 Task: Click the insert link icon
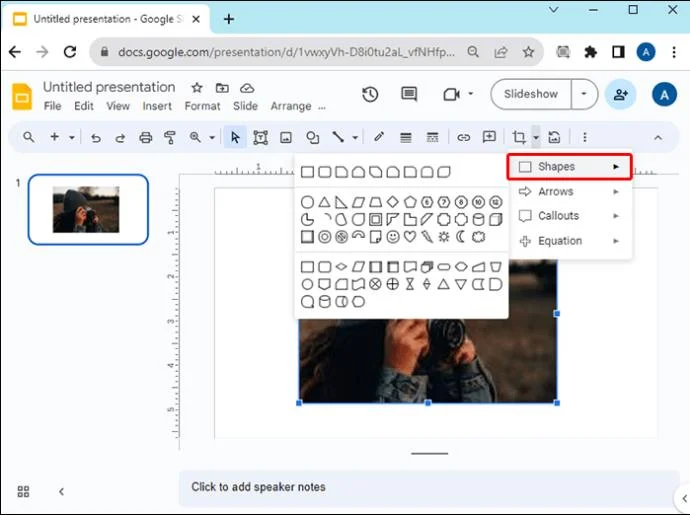point(464,137)
